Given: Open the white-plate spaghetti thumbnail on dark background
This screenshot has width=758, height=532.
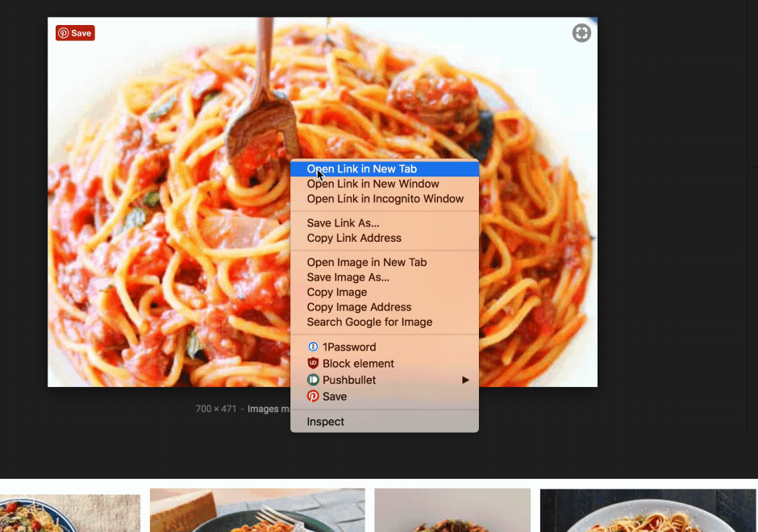Looking at the screenshot, I should point(648,510).
